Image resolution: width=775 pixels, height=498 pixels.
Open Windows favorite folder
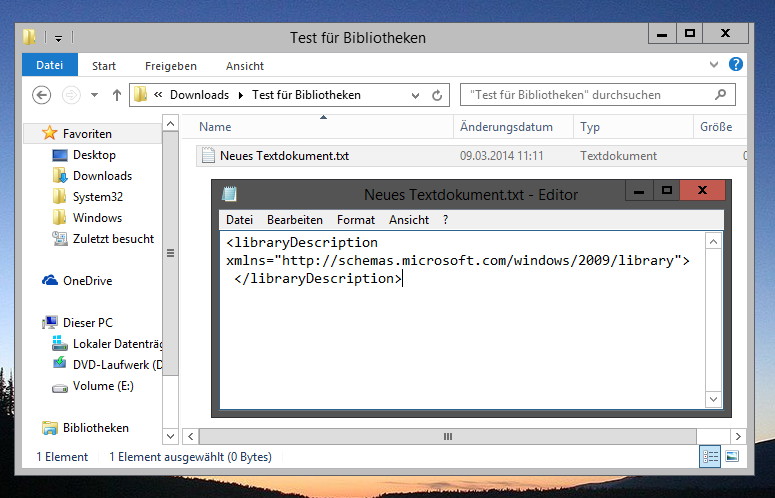97,218
